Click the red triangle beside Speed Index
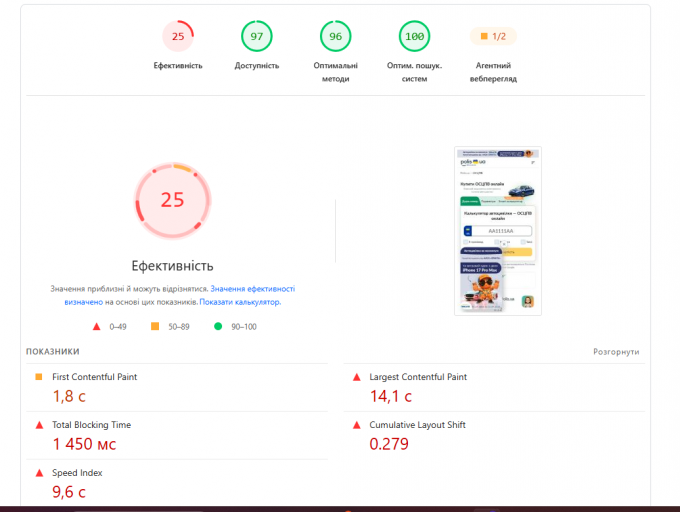 (x=39, y=473)
